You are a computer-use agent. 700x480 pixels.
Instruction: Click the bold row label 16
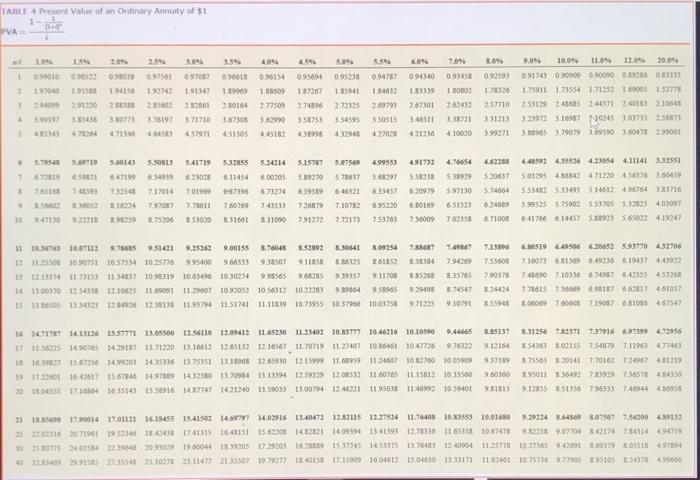tap(19, 334)
